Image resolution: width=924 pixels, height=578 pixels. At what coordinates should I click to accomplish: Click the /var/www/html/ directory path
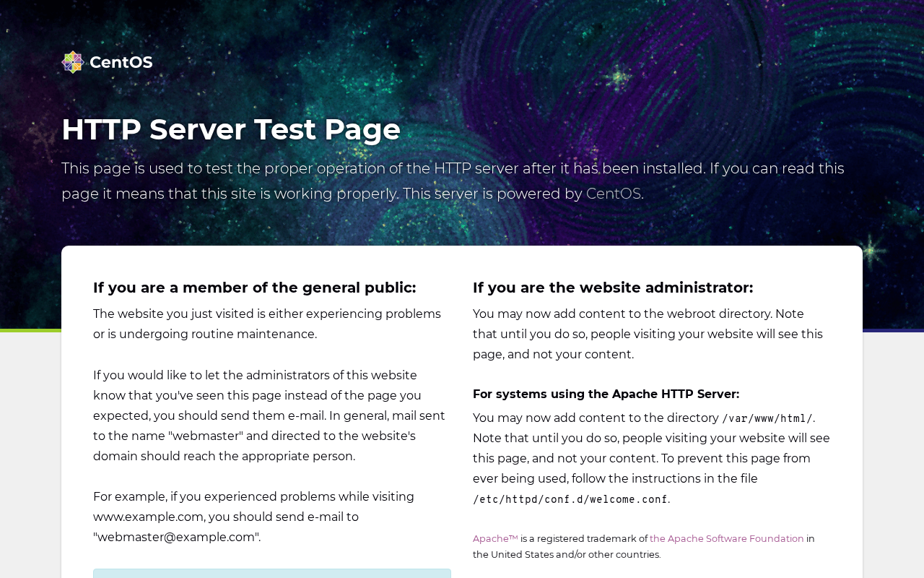click(767, 418)
